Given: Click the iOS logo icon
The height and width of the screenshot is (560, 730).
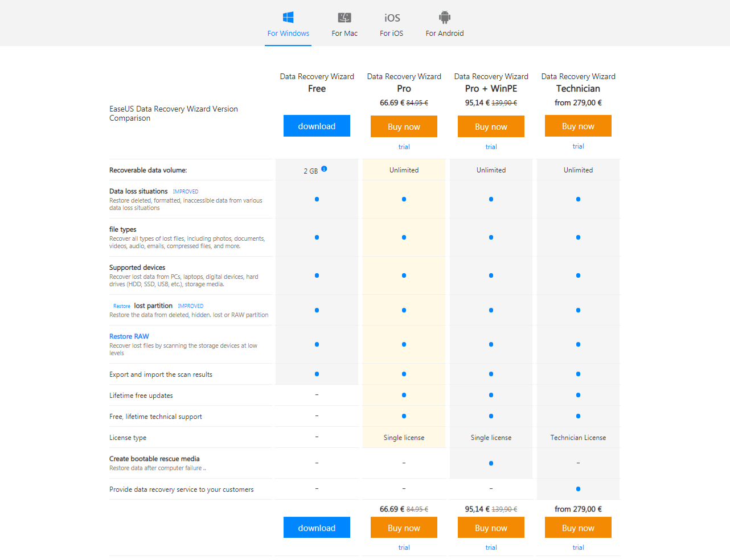Looking at the screenshot, I should 392,18.
